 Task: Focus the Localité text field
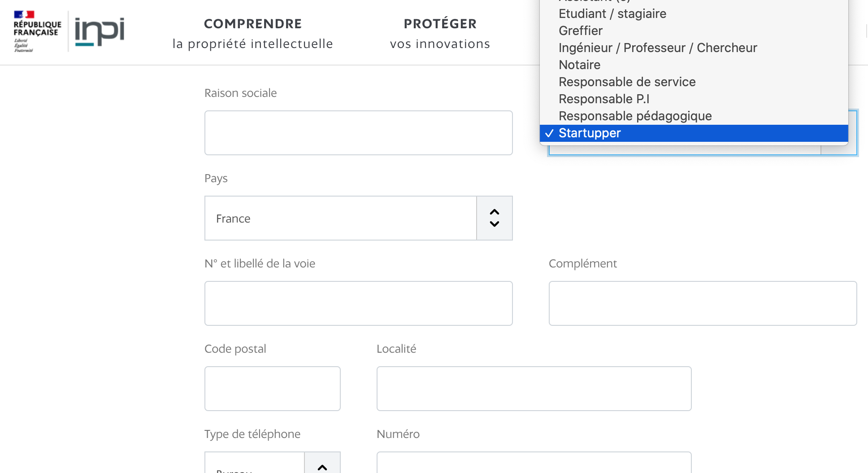point(534,389)
